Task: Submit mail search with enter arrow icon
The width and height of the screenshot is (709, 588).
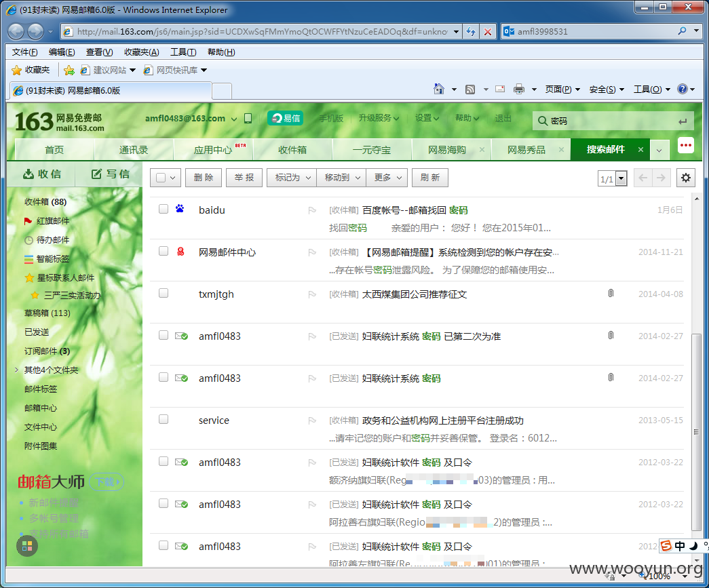Action: [x=683, y=121]
